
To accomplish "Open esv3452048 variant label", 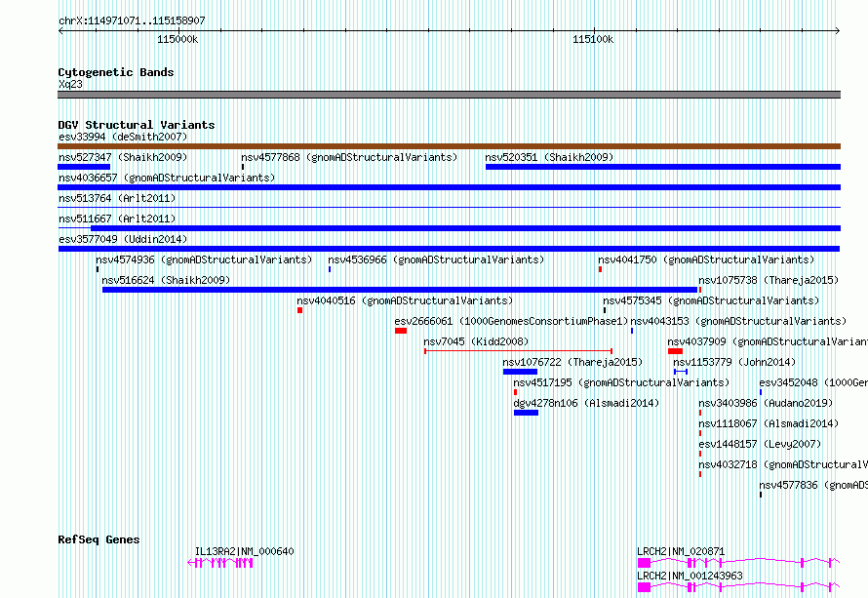I will (813, 382).
